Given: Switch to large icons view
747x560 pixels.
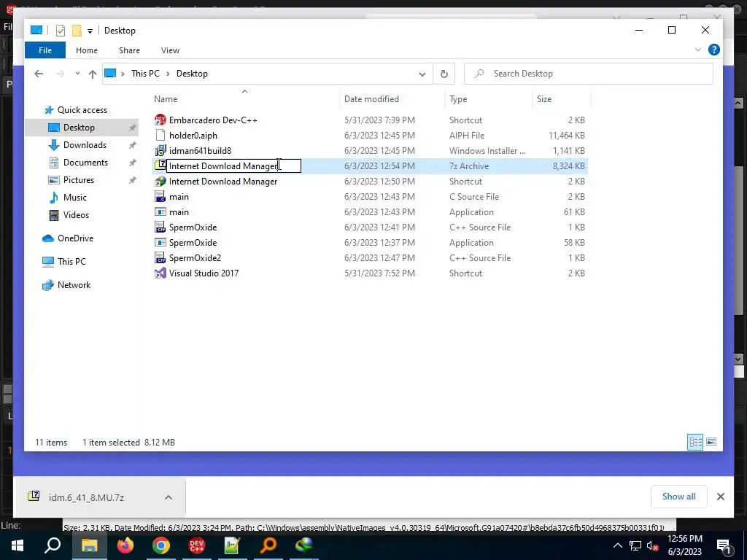Looking at the screenshot, I should click(x=711, y=442).
